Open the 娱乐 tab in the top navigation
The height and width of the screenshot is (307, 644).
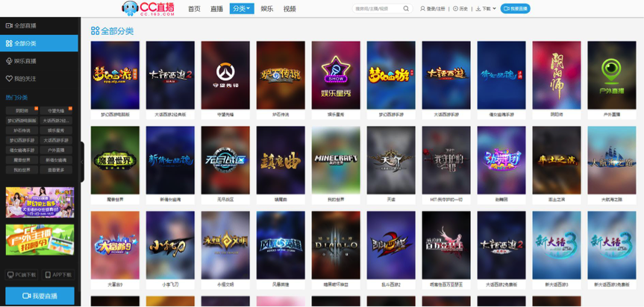point(267,9)
